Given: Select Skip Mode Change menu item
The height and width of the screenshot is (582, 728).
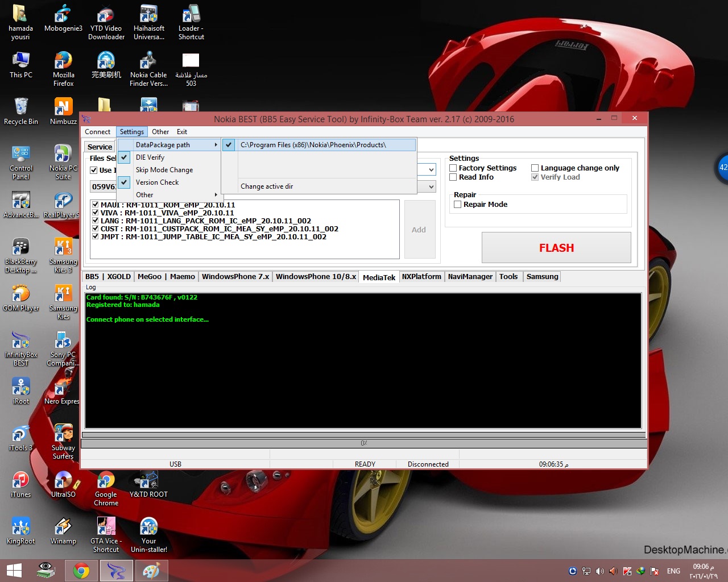Looking at the screenshot, I should click(169, 170).
